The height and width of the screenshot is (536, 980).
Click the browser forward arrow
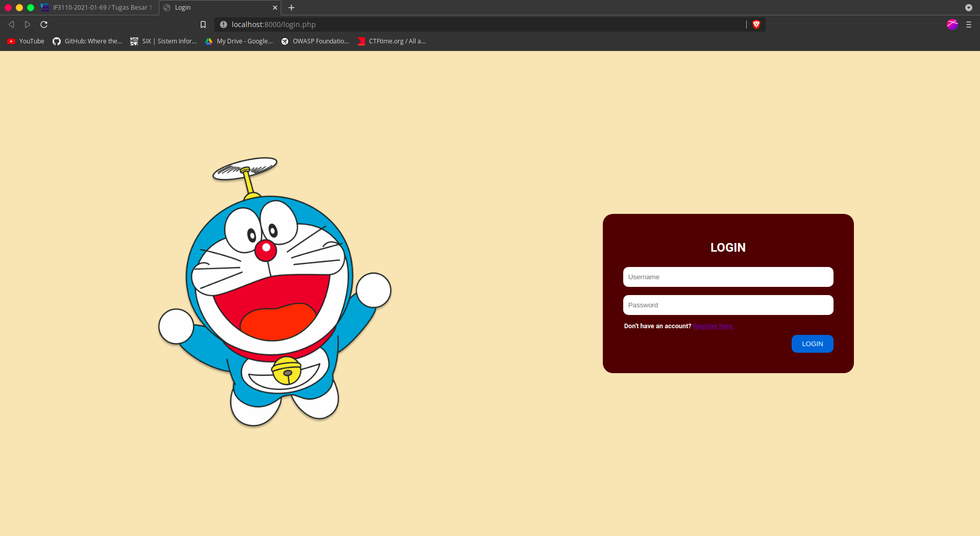28,25
